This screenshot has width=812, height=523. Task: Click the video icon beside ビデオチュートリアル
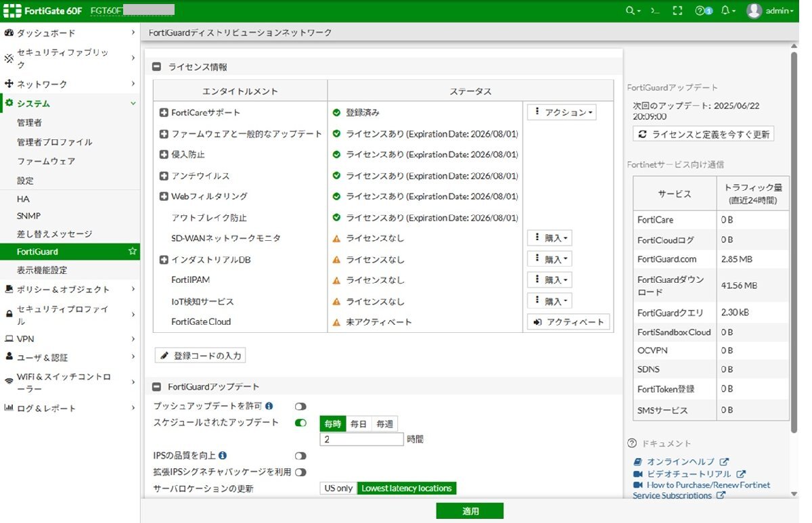click(637, 474)
